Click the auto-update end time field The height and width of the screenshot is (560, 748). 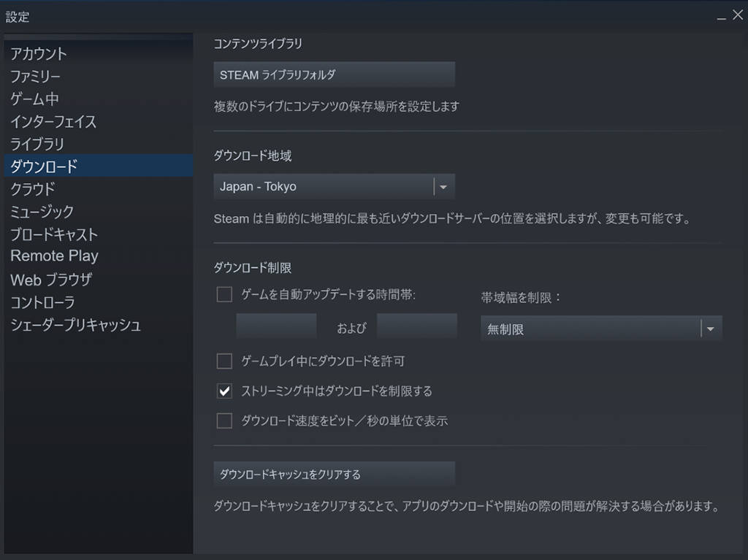(416, 326)
